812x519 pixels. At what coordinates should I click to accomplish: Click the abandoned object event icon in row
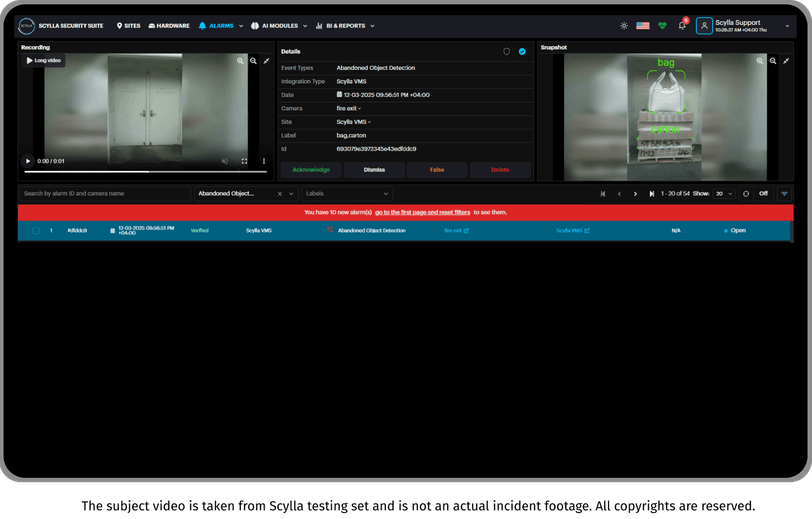(330, 230)
